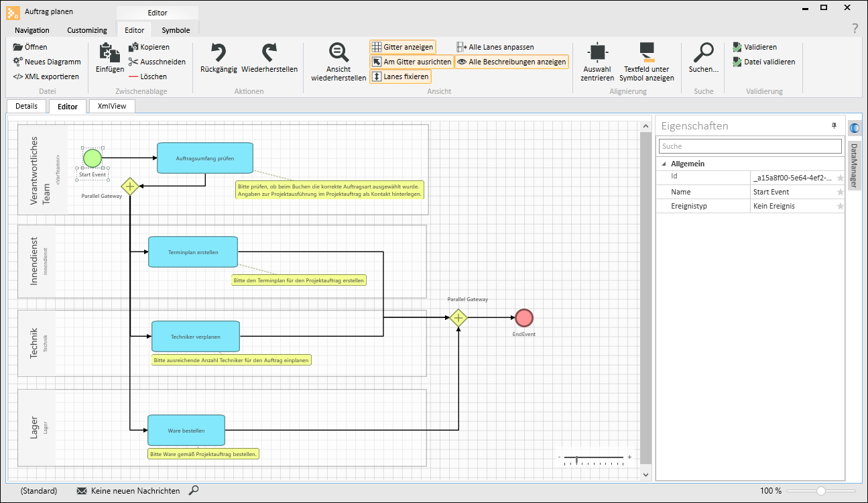The image size is (868, 503).
Task: Click the Innendienst lane header
Action: click(x=36, y=262)
